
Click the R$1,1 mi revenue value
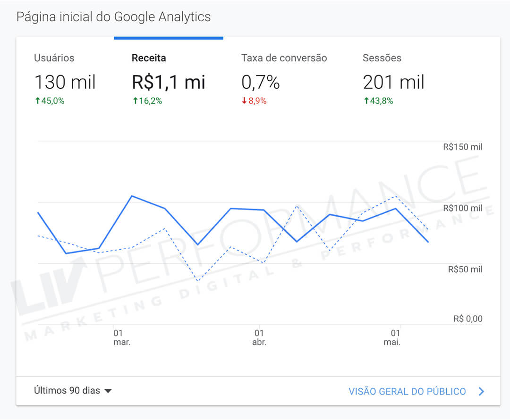168,82
